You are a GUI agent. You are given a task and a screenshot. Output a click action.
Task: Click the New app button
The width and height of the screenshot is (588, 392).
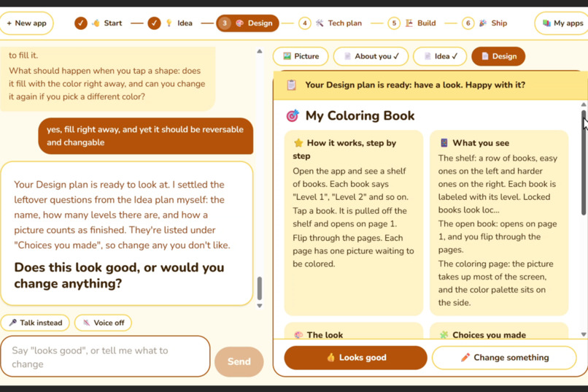pos(26,23)
